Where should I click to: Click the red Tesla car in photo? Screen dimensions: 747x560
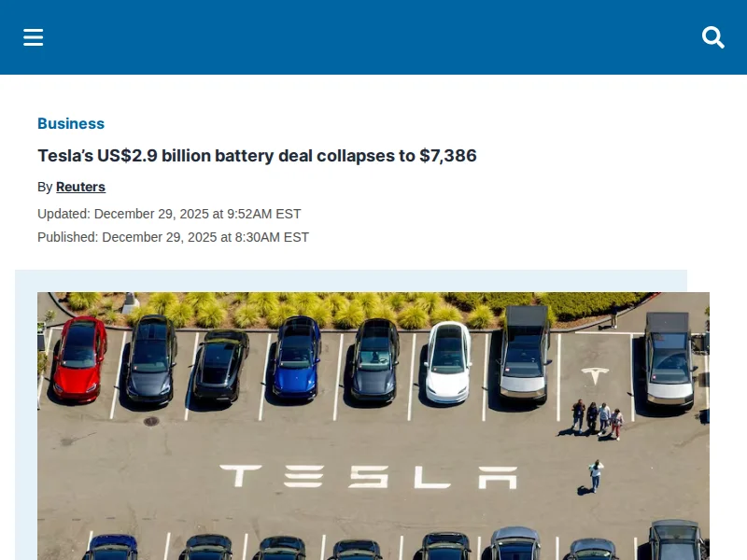[x=79, y=357]
